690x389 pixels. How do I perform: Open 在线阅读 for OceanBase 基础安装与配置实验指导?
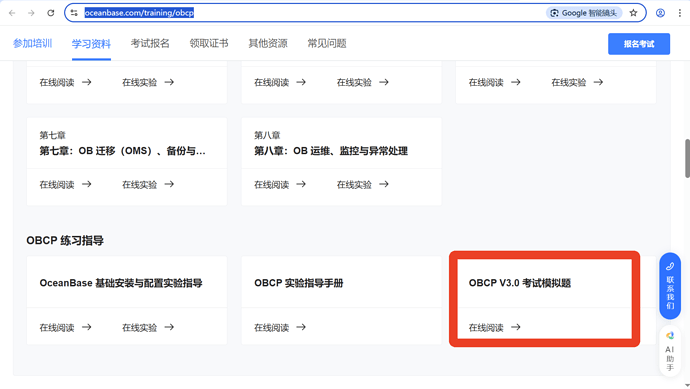pyautogui.click(x=65, y=327)
